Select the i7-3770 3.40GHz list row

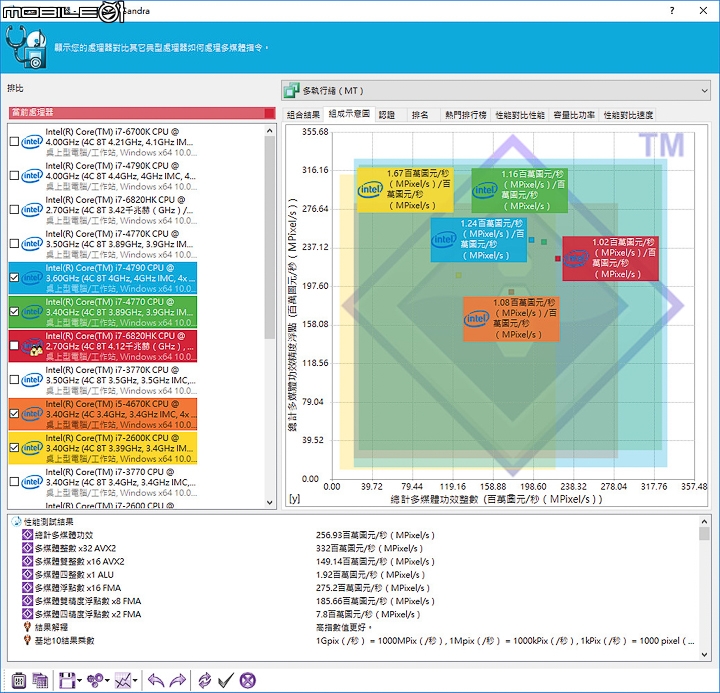[103, 482]
